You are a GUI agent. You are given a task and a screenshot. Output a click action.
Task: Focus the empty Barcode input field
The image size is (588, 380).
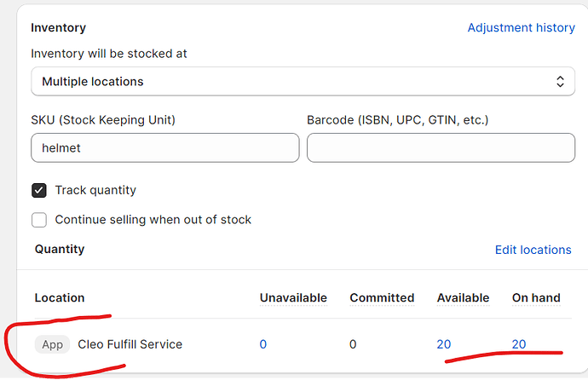point(441,147)
